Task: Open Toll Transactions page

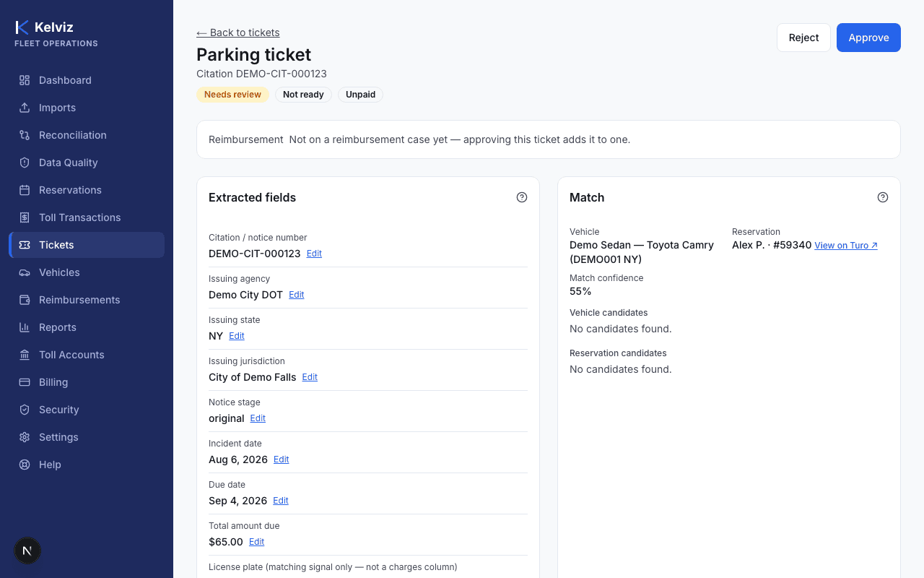Action: 87,217
